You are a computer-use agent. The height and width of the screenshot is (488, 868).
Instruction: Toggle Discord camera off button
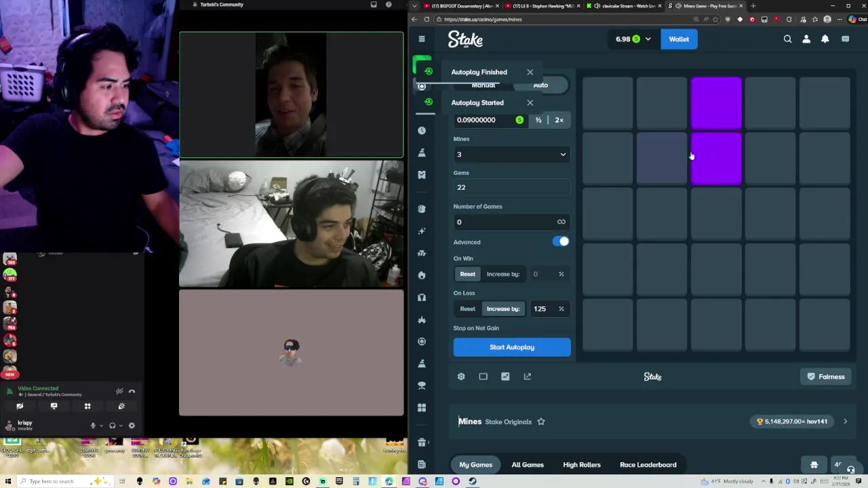[x=20, y=407]
